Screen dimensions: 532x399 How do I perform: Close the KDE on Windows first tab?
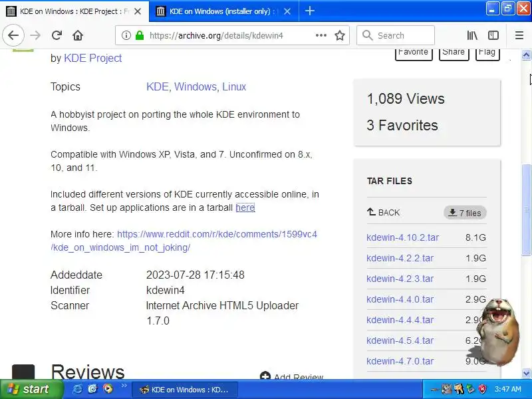pyautogui.click(x=138, y=11)
